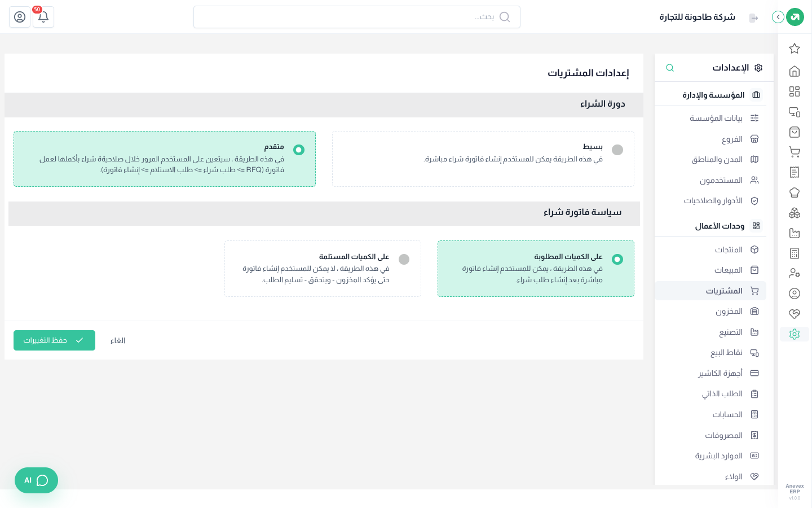812x508 pixels.
Task: Open the monitor devices icon in rail
Action: [x=795, y=112]
